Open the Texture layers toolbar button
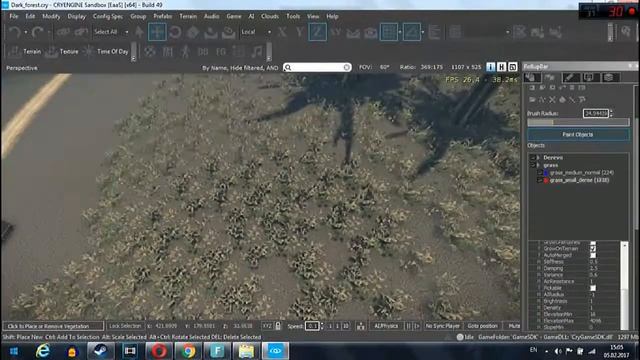Viewport: 640px width, 360px height. (62, 51)
